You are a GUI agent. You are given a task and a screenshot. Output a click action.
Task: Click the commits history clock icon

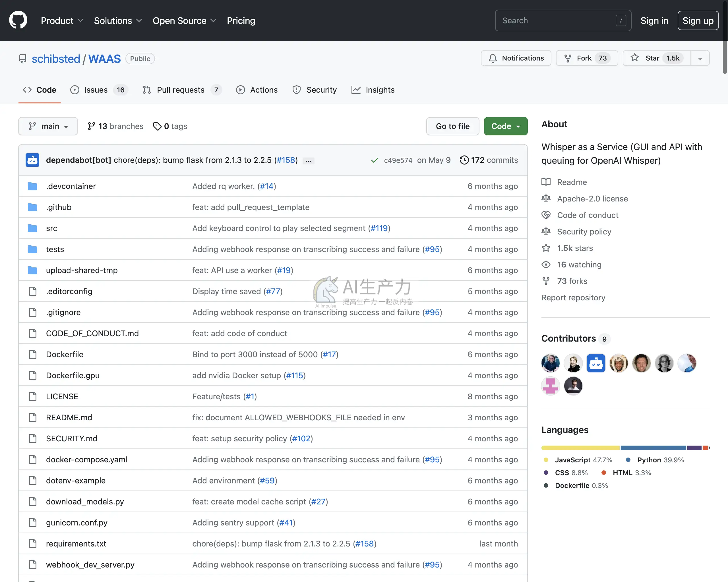[464, 160]
